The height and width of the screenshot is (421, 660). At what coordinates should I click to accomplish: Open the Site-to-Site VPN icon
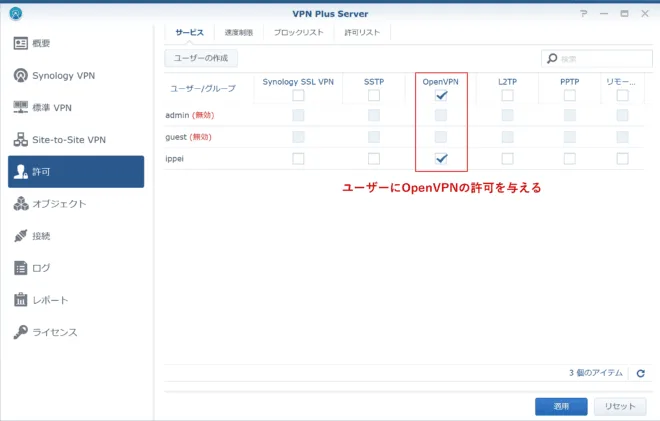[21, 139]
